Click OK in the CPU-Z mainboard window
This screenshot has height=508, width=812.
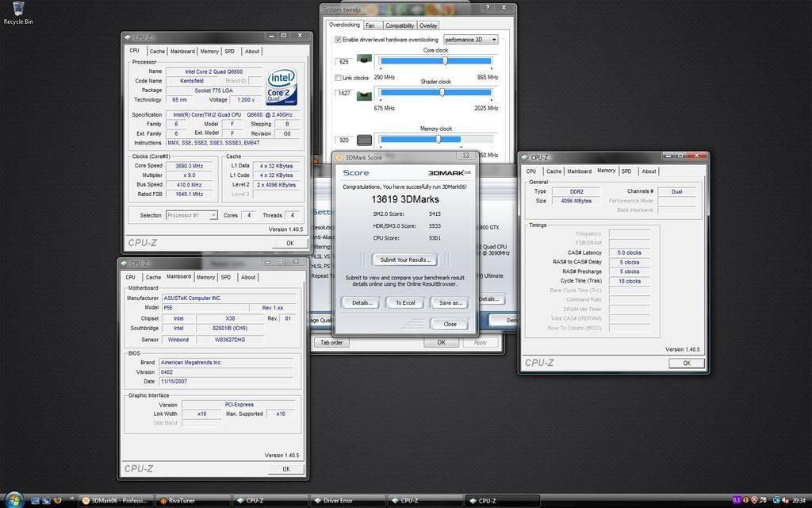(286, 469)
